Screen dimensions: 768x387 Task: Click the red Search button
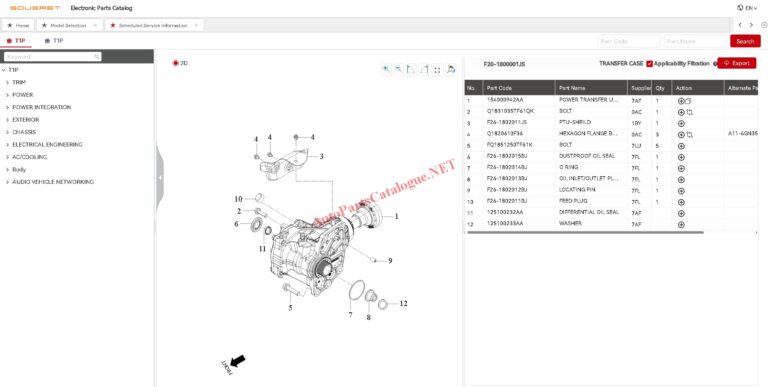(x=745, y=41)
